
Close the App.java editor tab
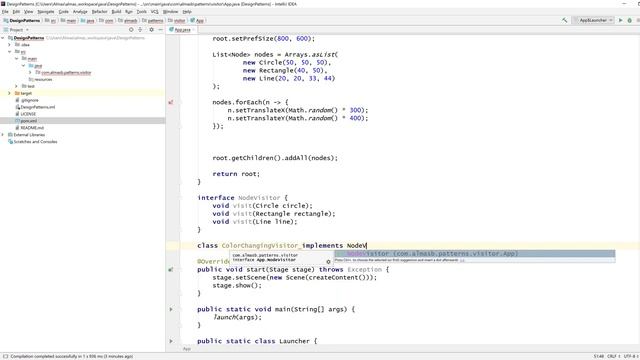click(x=194, y=30)
